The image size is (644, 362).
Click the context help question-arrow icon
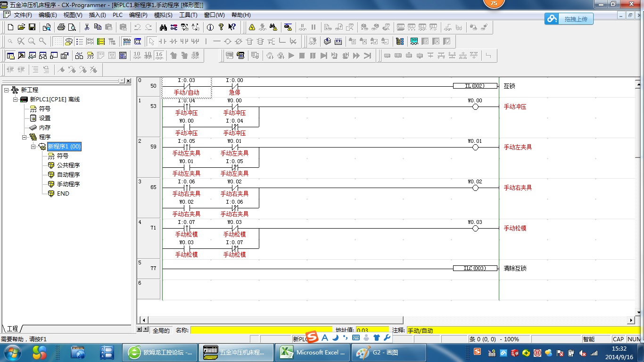pyautogui.click(x=231, y=27)
